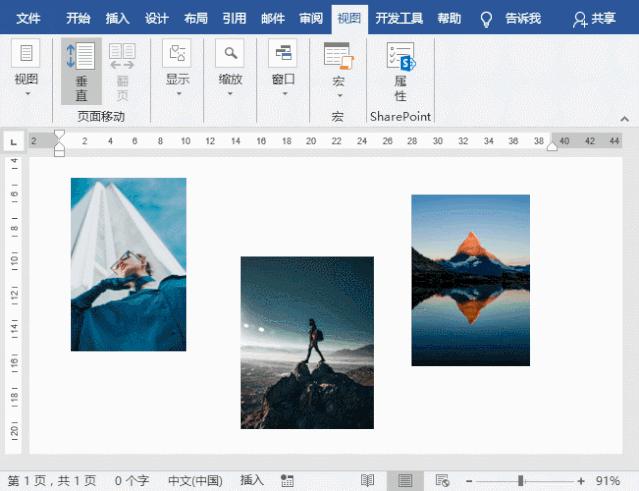The height and width of the screenshot is (491, 639).
Task: Click the page count 第1页，共1页
Action: coord(52,481)
